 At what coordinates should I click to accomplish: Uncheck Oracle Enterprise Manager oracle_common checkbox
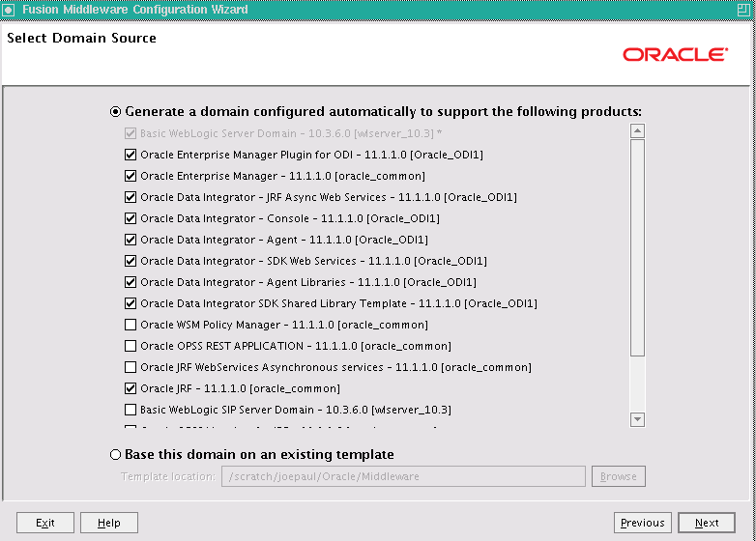pyautogui.click(x=131, y=176)
